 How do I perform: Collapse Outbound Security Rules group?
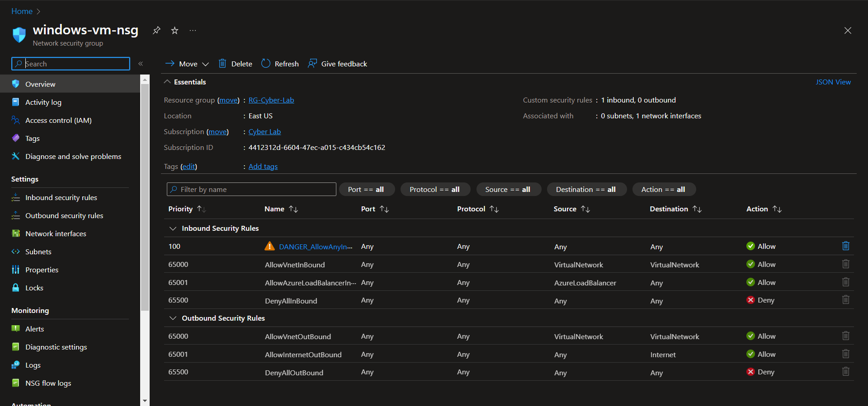point(173,318)
